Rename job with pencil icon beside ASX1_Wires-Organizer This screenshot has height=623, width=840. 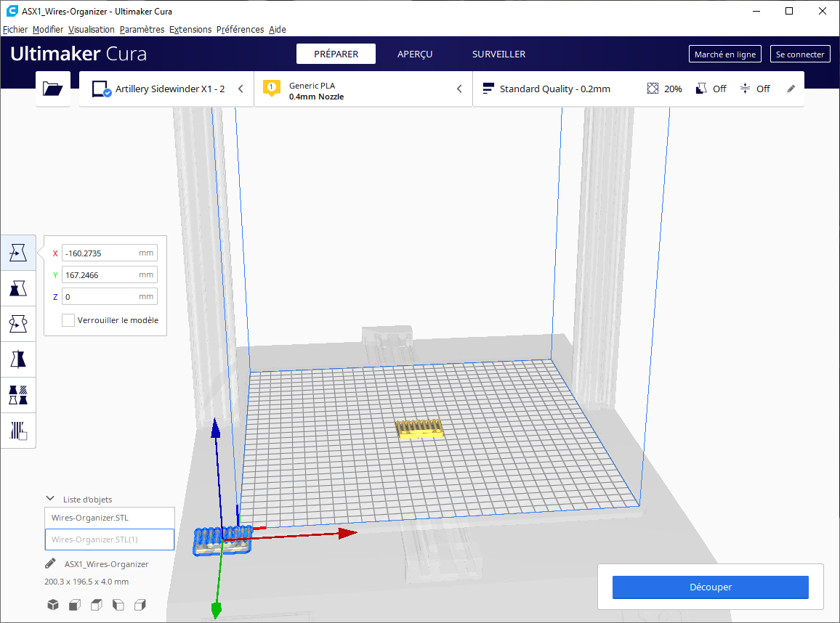pyautogui.click(x=50, y=563)
